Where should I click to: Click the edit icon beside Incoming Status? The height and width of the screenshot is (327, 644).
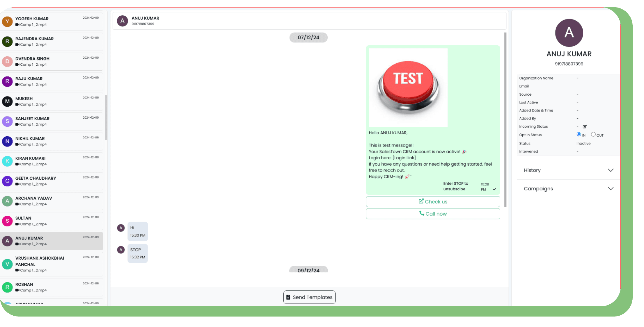click(585, 126)
